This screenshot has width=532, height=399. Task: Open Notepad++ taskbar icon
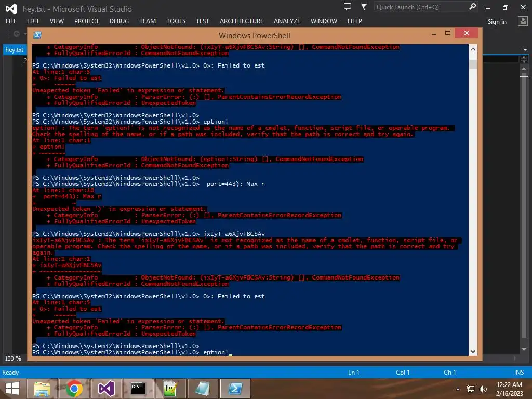click(170, 389)
